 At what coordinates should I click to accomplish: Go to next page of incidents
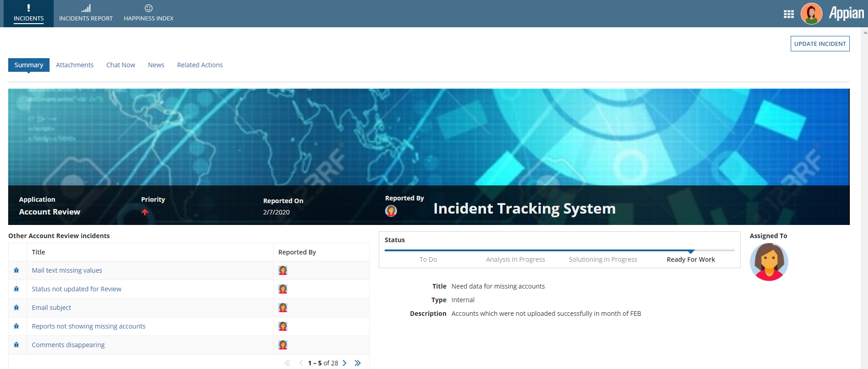click(x=345, y=363)
